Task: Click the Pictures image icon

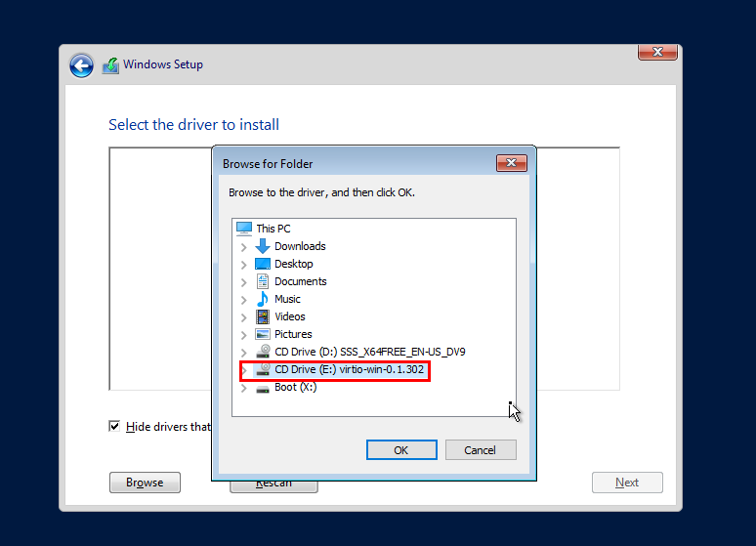Action: [x=263, y=334]
